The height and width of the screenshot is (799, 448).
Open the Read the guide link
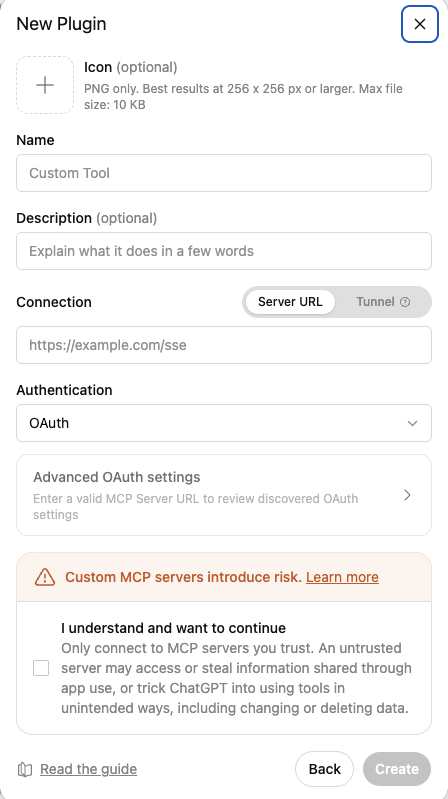[x=89, y=769]
